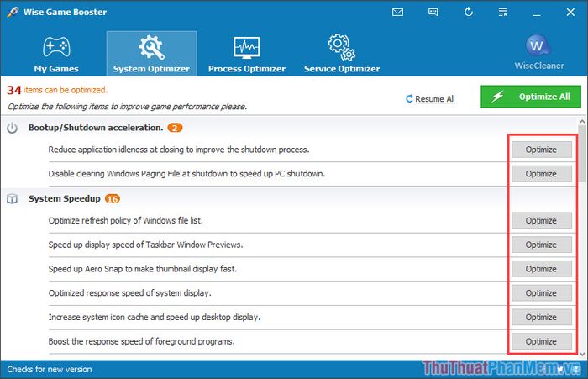Click the double gears Service Optimizer icon
588x379 pixels.
click(x=342, y=47)
